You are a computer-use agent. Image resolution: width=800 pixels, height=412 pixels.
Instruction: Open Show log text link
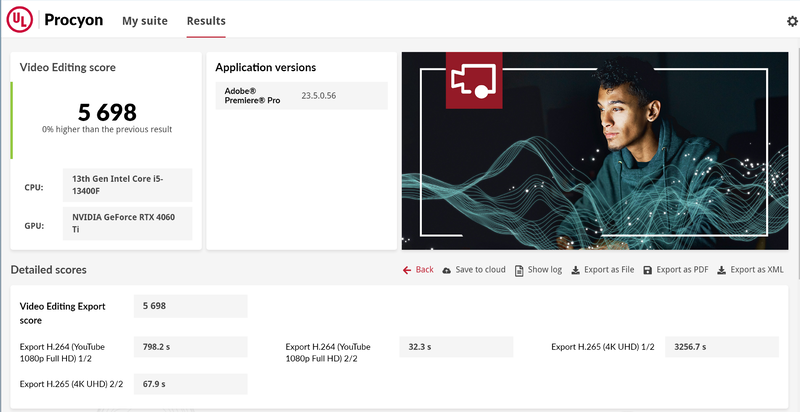pos(544,270)
